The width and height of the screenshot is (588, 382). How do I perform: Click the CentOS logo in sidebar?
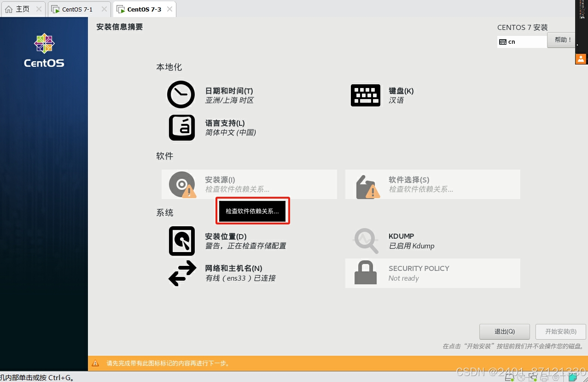(x=44, y=50)
